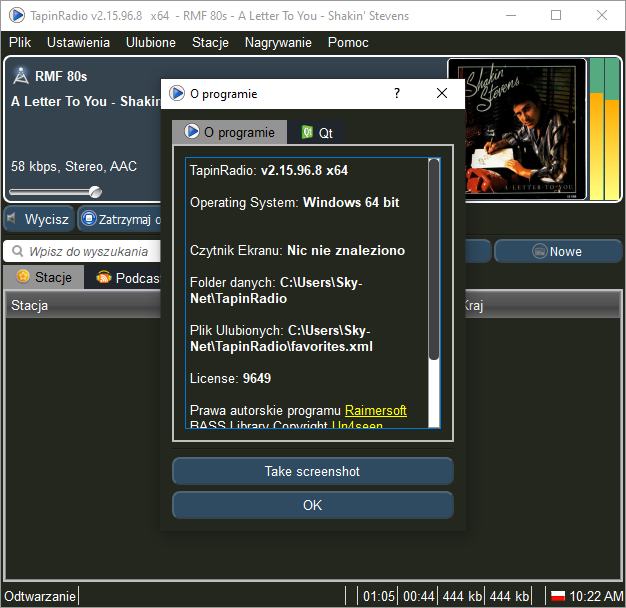Screen dimensions: 626x608
Task: Click the Take screenshot button
Action: click(x=313, y=471)
